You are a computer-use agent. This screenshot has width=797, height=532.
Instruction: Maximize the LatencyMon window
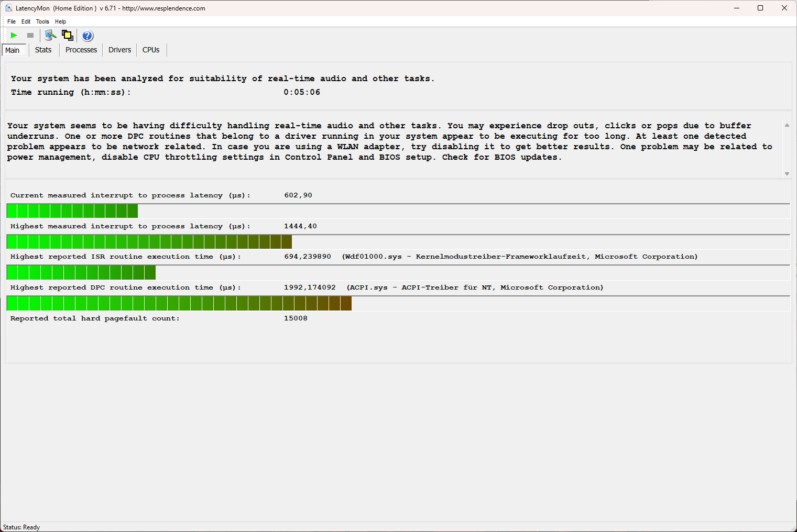pos(760,8)
